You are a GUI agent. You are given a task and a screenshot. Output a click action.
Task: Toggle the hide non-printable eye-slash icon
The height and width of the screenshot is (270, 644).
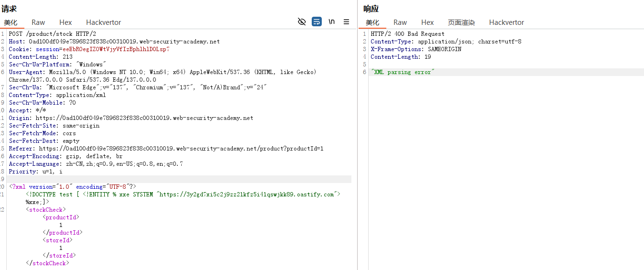(302, 22)
